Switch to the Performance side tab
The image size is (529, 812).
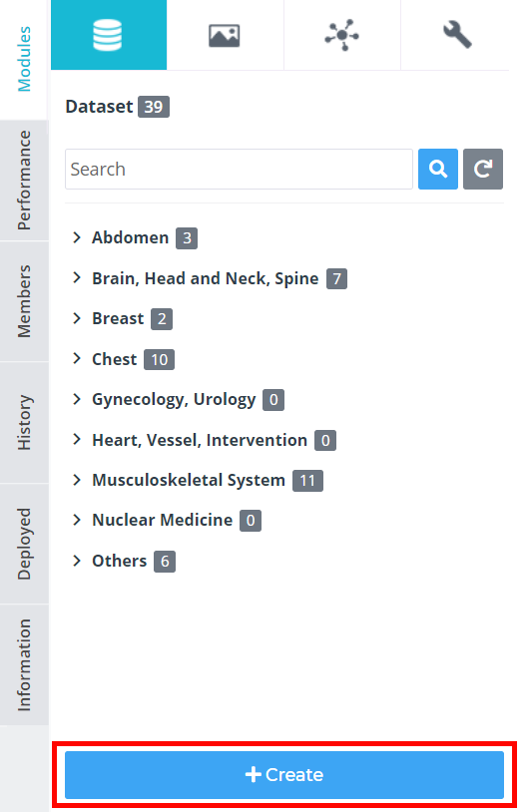(x=24, y=181)
